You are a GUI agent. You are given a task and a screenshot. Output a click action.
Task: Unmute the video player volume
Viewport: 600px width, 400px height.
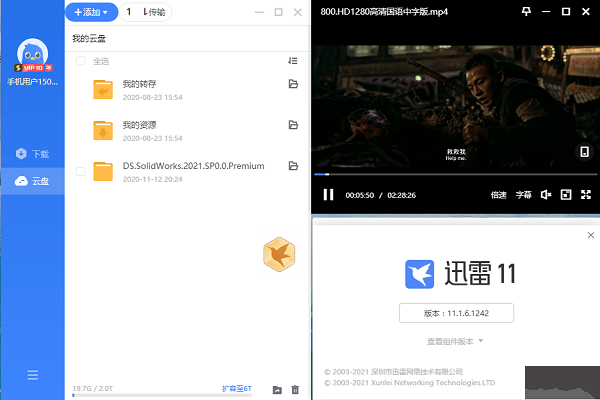tap(546, 195)
